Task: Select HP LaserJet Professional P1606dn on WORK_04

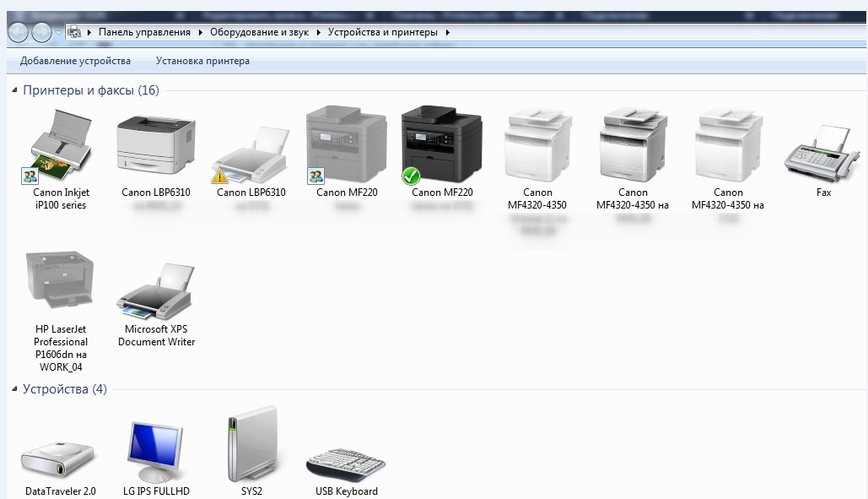Action: tap(61, 312)
